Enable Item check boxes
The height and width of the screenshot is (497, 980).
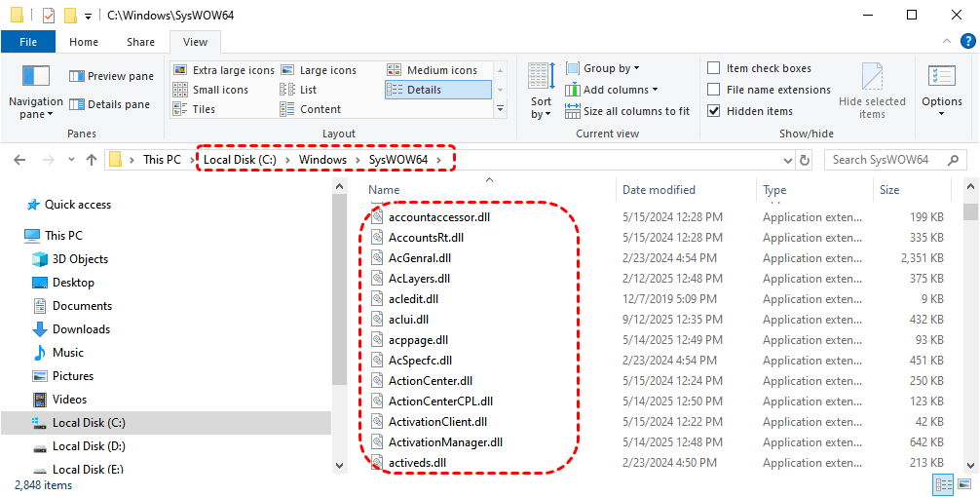point(714,68)
